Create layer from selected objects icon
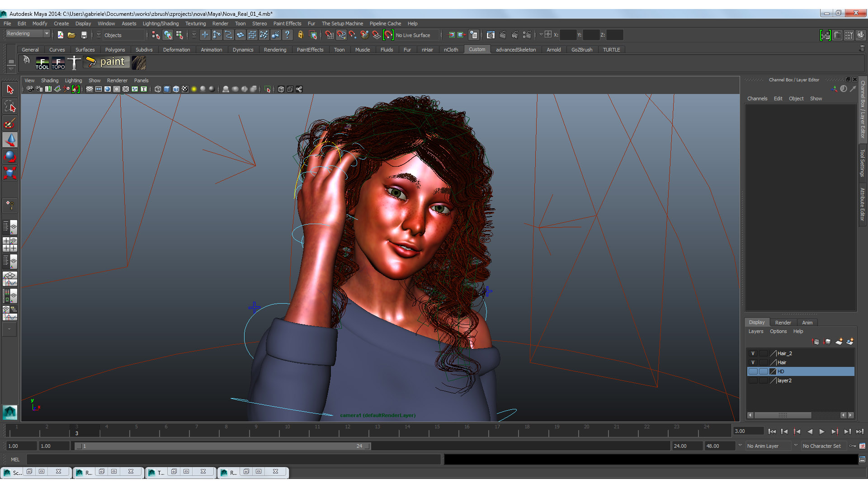The width and height of the screenshot is (868, 488). 850,342
